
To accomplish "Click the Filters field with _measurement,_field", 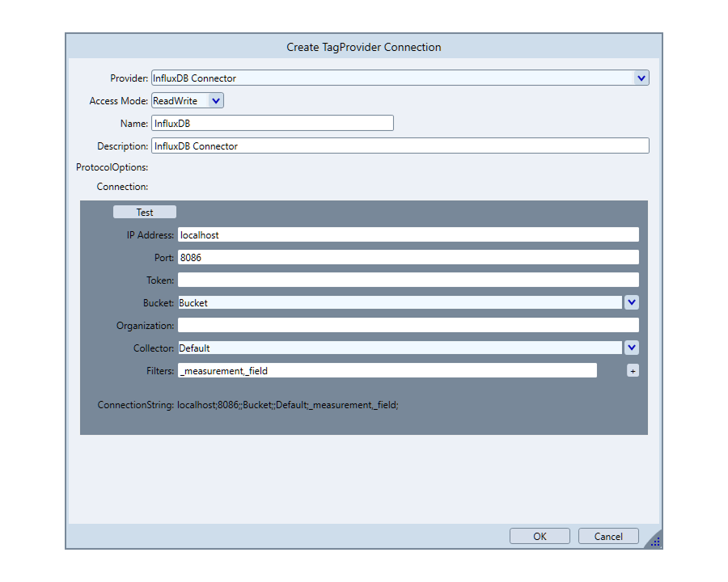I will [x=387, y=370].
